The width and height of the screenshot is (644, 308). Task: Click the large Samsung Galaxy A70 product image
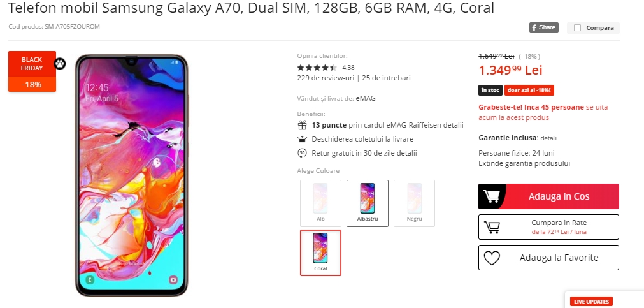pyautogui.click(x=131, y=175)
